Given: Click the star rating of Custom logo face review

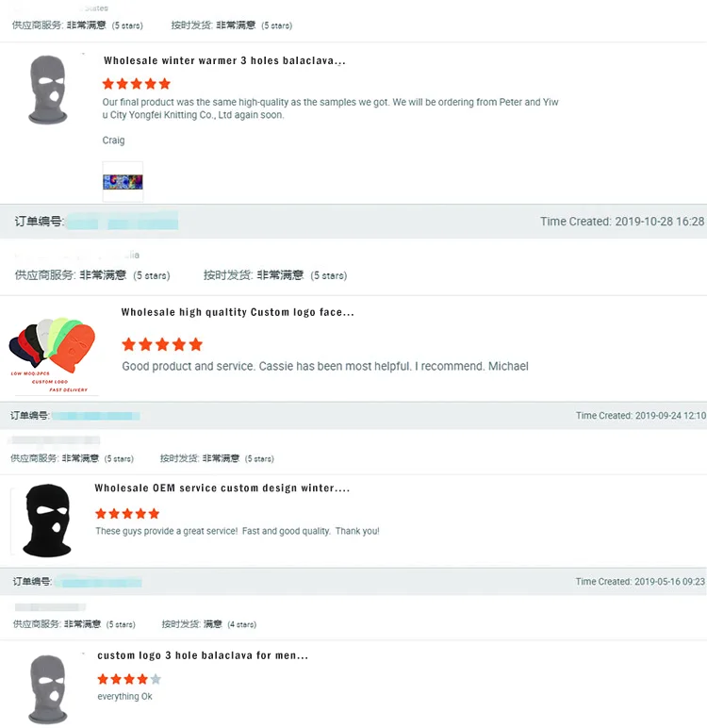Looking at the screenshot, I should tap(162, 344).
